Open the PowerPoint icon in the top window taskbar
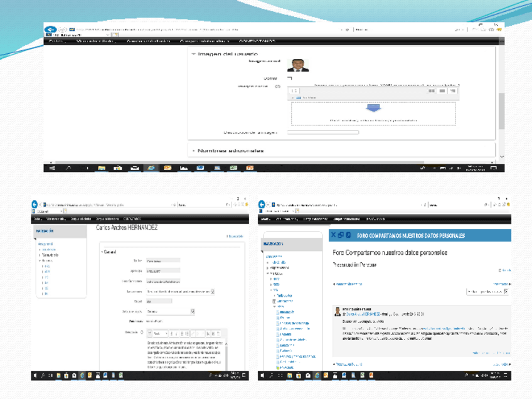 [250, 168]
